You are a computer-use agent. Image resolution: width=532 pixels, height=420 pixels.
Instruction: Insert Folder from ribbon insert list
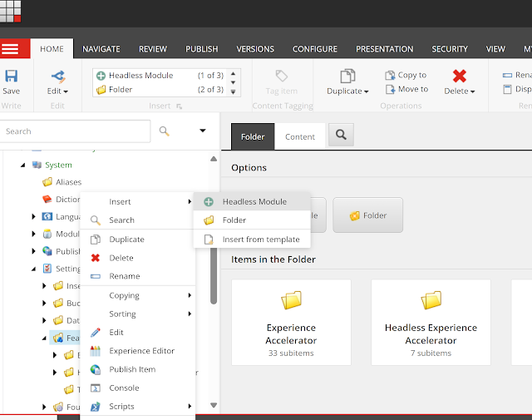pyautogui.click(x=160, y=90)
